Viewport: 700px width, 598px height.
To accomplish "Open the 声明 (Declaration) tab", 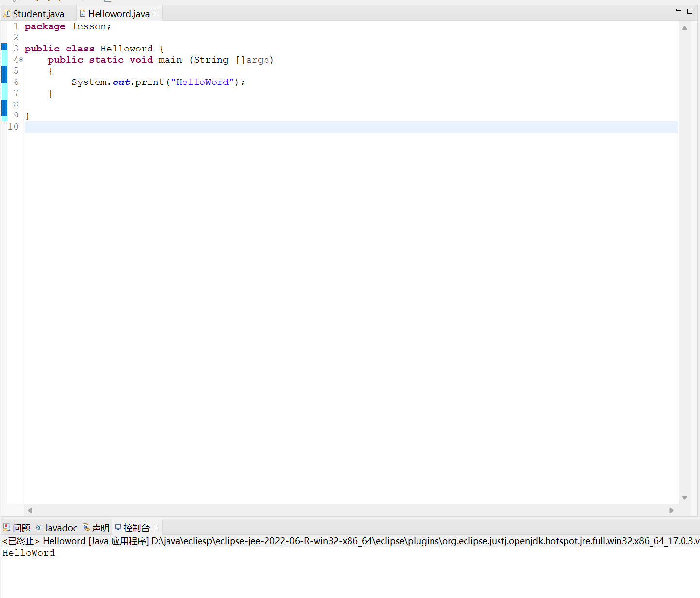I will 96,528.
